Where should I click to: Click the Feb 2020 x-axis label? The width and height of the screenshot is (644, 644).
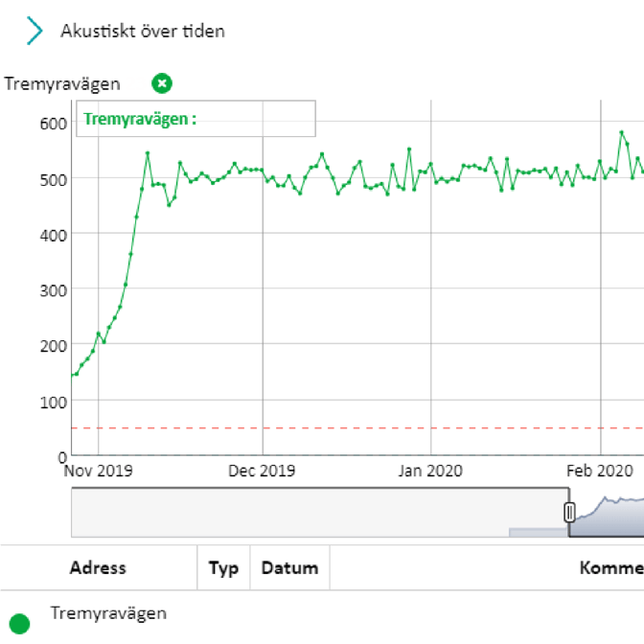[x=600, y=471]
